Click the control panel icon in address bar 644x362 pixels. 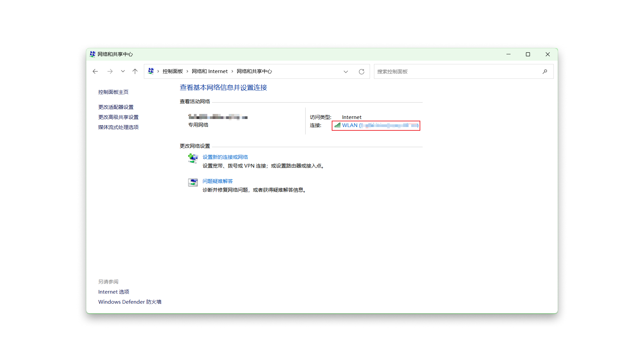tap(151, 71)
